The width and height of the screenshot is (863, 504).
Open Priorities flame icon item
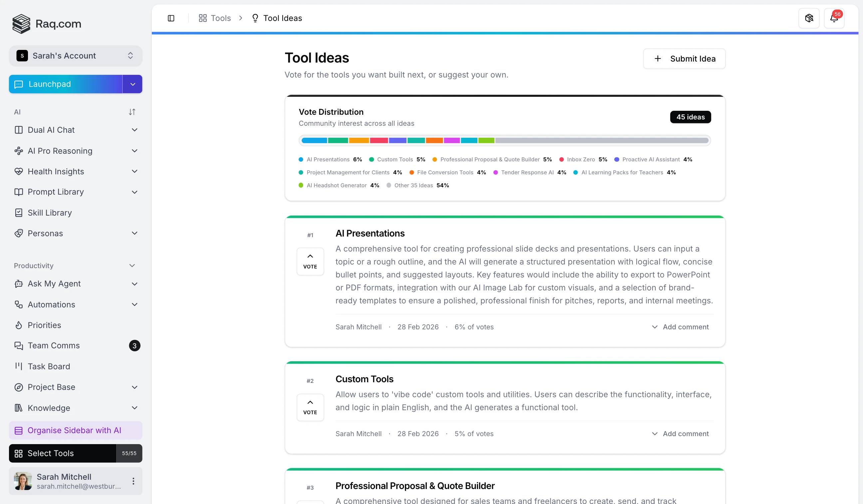[44, 325]
